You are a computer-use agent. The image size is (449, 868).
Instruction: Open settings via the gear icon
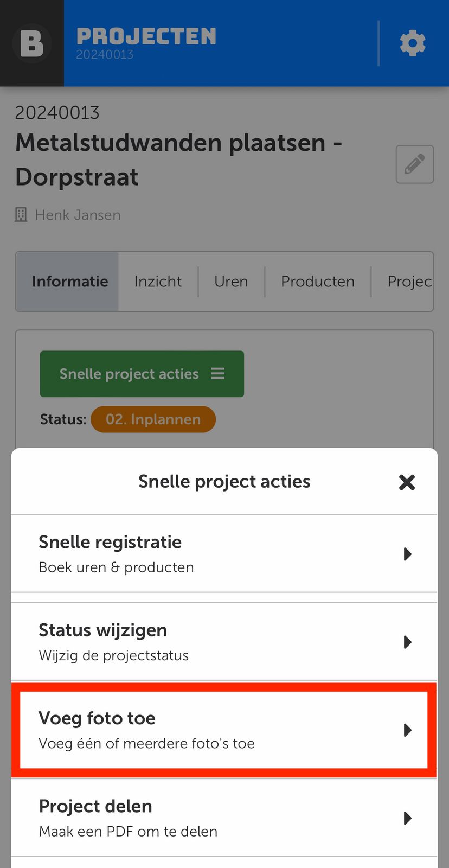[x=413, y=43]
